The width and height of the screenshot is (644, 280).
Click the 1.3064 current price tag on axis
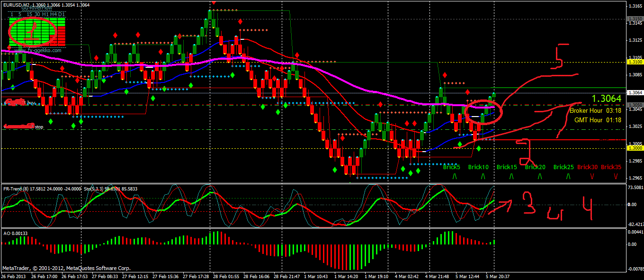(635, 93)
